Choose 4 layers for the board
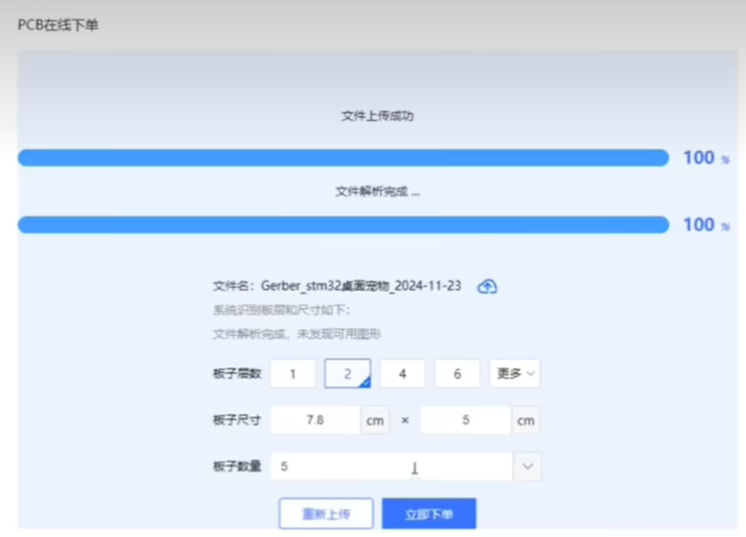The height and width of the screenshot is (537, 746). point(402,374)
